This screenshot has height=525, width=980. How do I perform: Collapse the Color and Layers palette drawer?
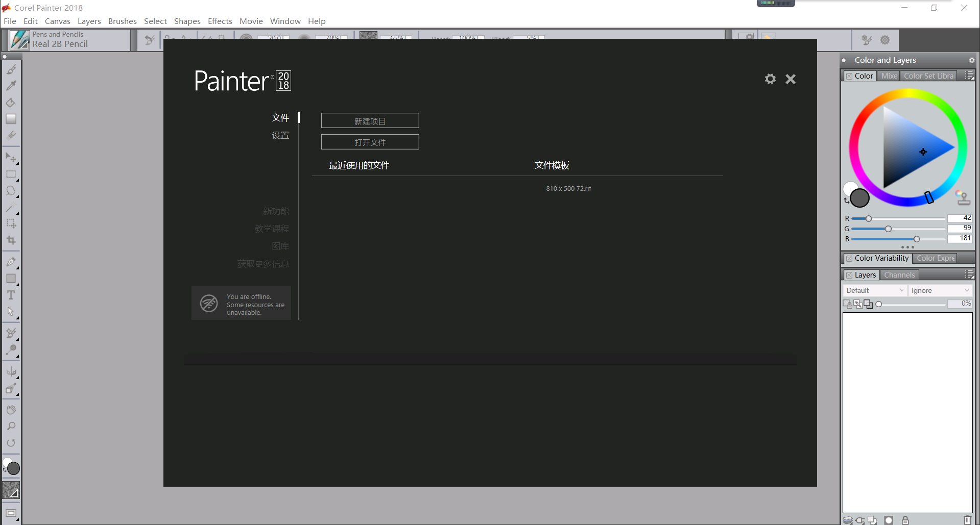point(844,60)
